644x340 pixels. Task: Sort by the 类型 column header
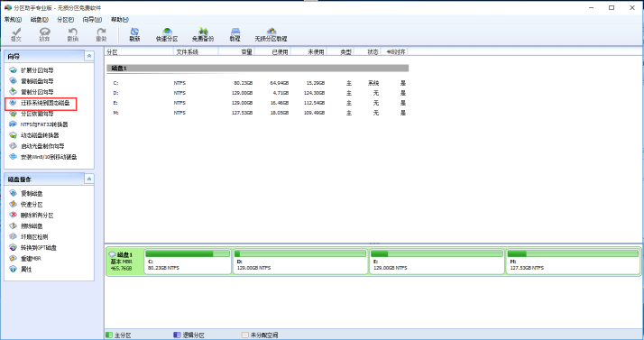point(340,51)
